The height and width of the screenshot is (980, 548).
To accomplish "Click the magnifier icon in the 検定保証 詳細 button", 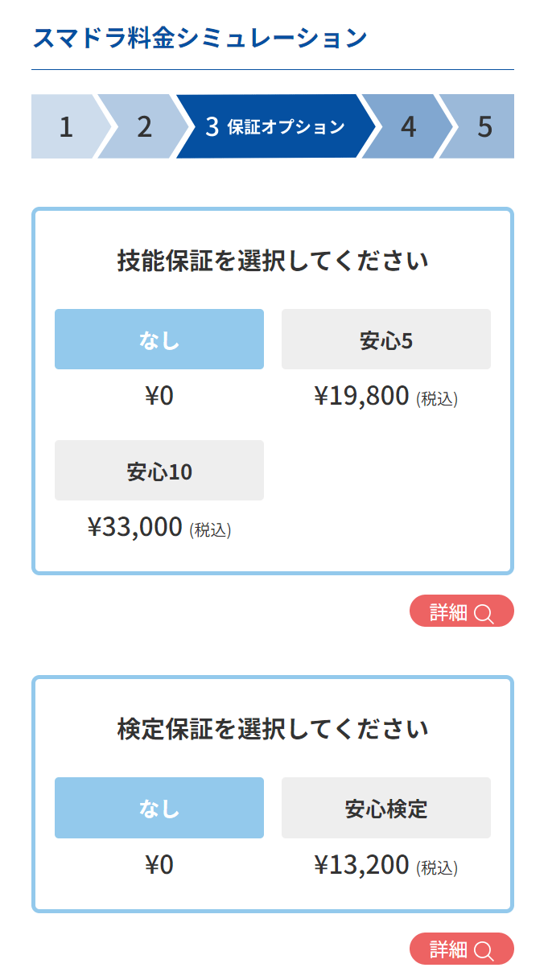I will click(x=484, y=950).
